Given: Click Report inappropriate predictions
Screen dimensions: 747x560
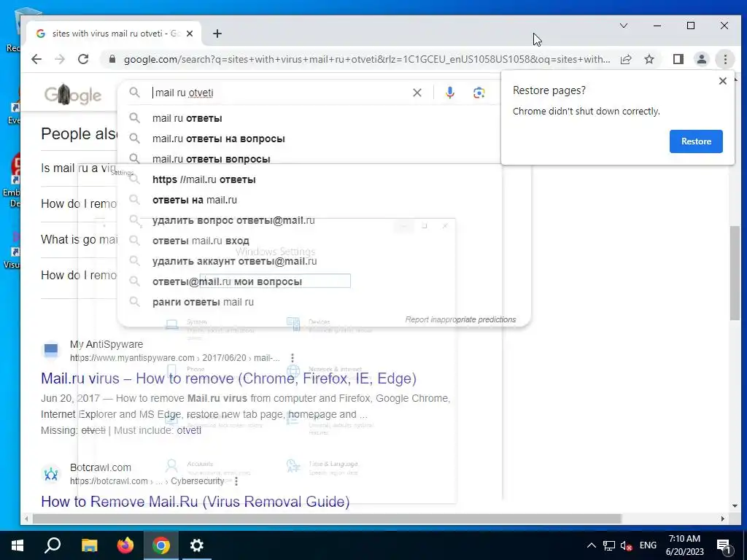Looking at the screenshot, I should tap(460, 319).
